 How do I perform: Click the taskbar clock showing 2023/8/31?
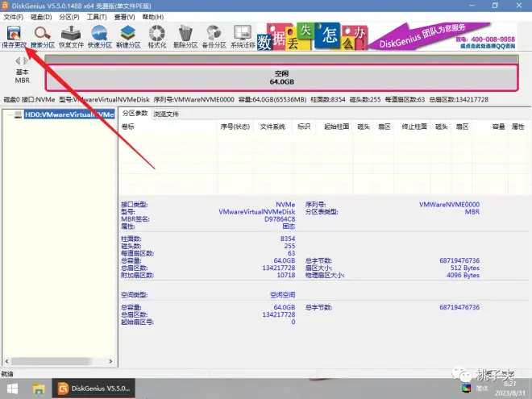tap(509, 389)
